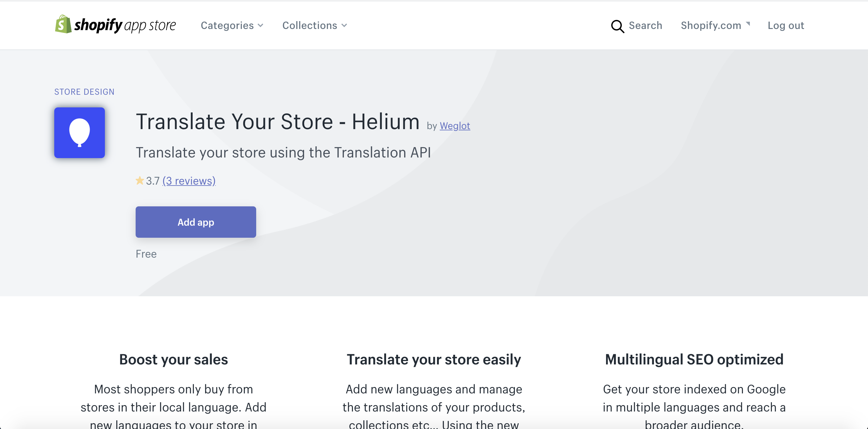Screen dimensions: 868x429
Task: Click the Helium balloon app icon
Action: click(x=80, y=132)
